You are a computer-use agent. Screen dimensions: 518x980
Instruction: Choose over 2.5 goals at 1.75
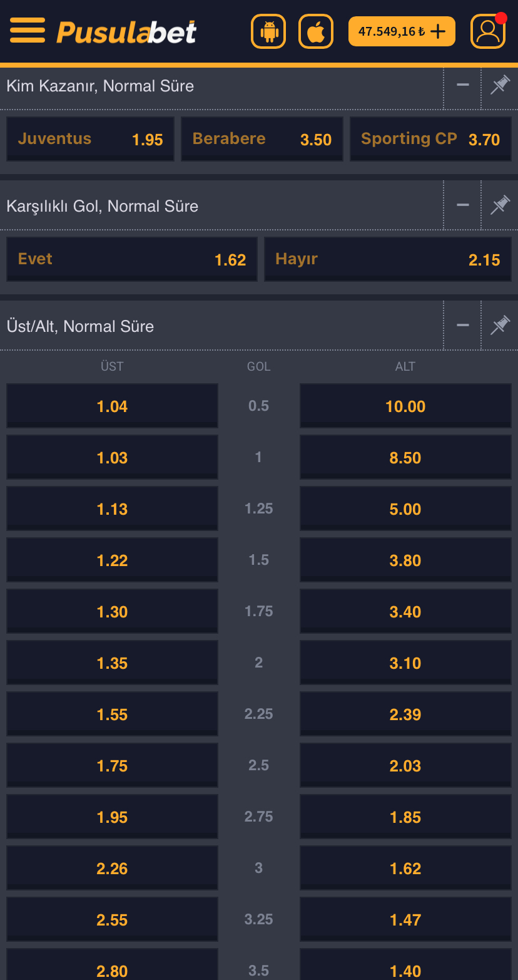click(113, 766)
